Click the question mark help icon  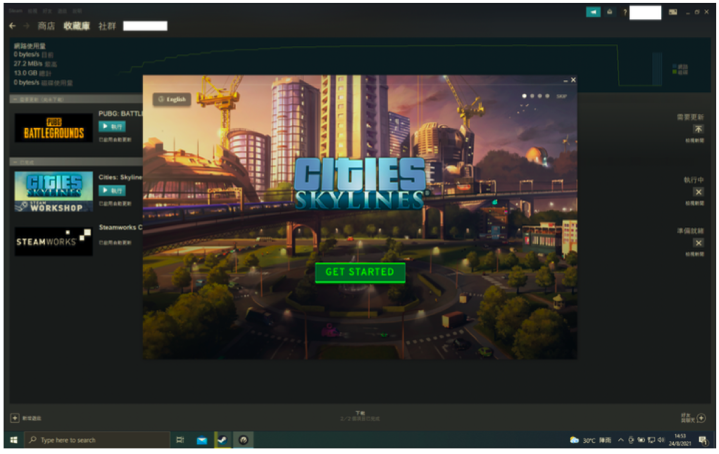(625, 12)
